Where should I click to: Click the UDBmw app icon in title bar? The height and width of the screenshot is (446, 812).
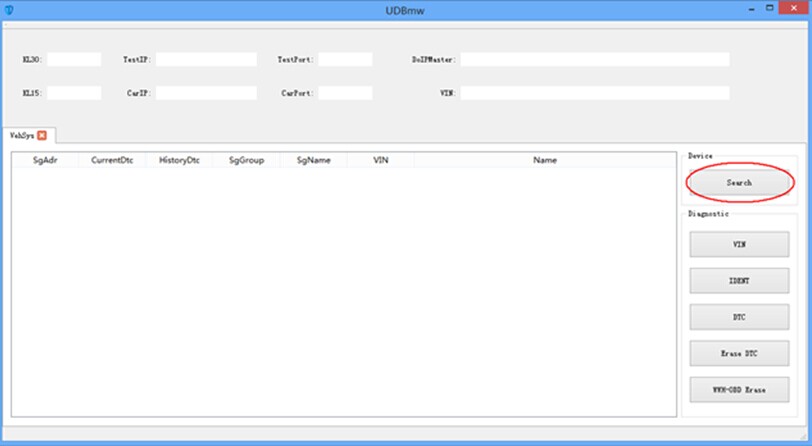[x=9, y=9]
